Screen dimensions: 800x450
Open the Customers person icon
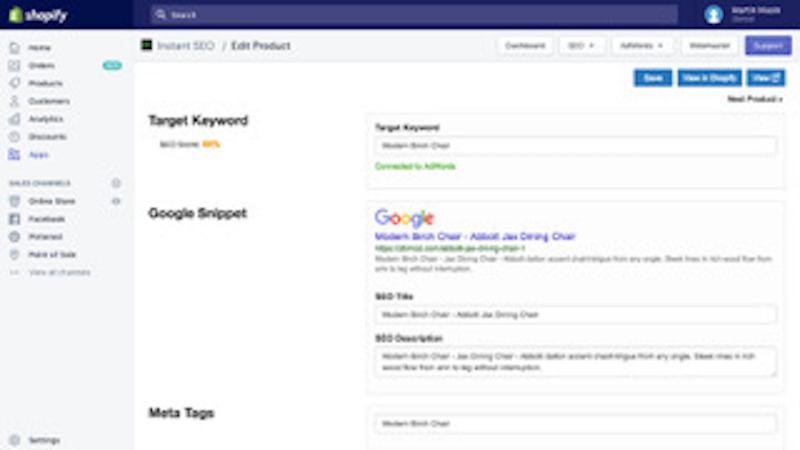point(14,101)
